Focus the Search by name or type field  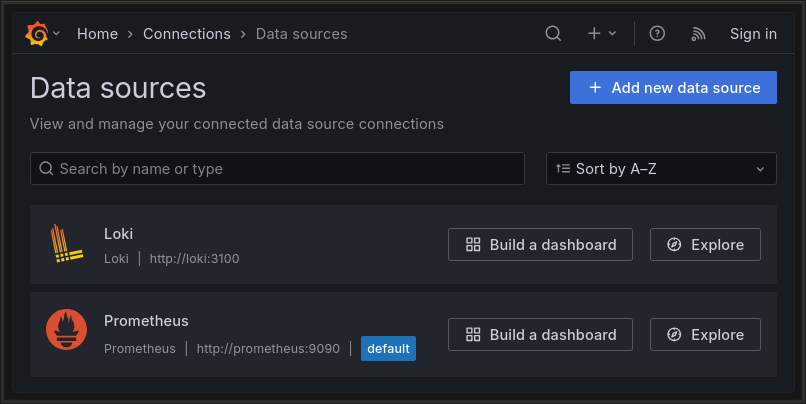(x=277, y=169)
